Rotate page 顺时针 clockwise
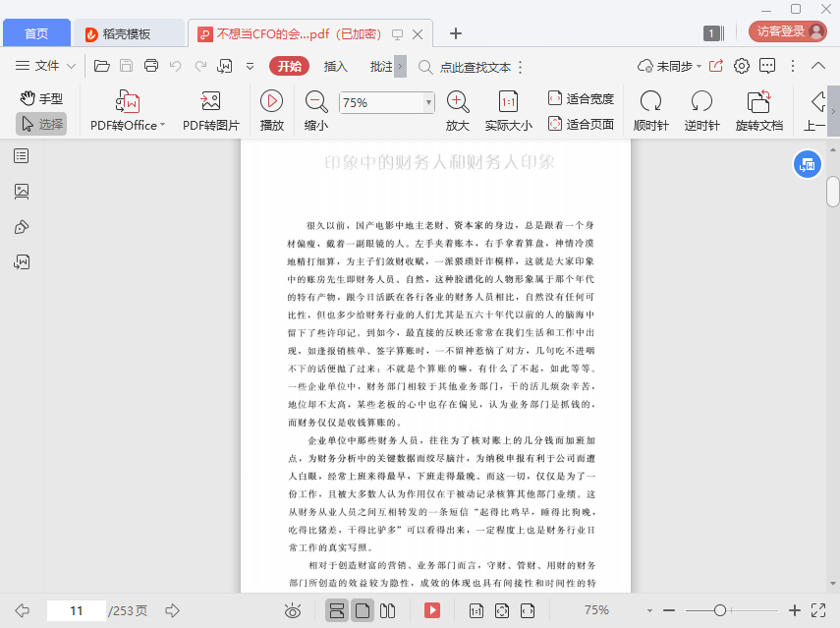 click(x=651, y=111)
